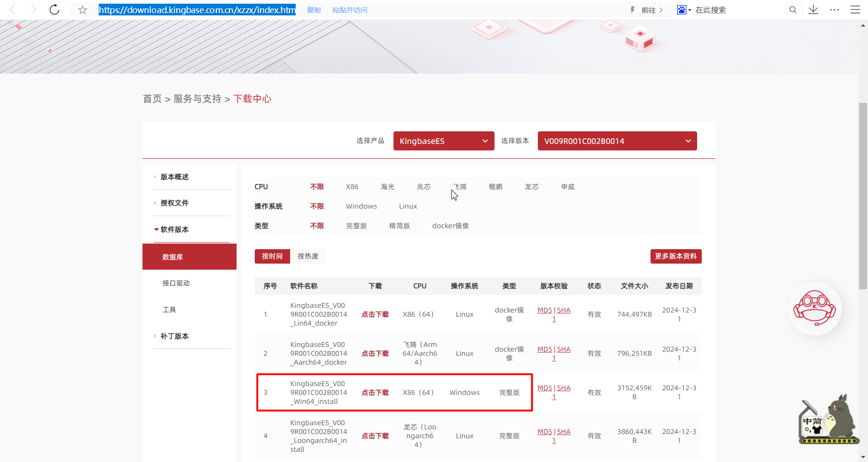868x462 pixels.
Task: Open the 选择产品 KingbaseES dropdown
Action: [x=443, y=141]
